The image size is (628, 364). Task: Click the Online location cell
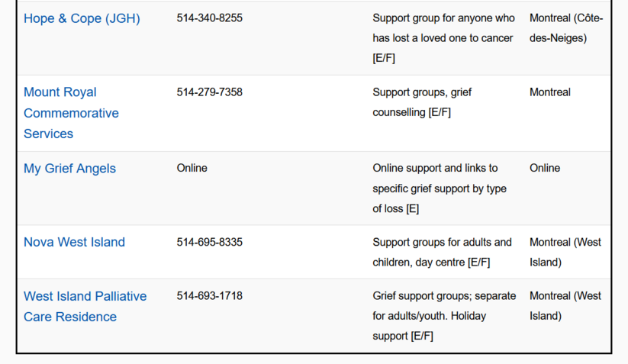coord(545,168)
